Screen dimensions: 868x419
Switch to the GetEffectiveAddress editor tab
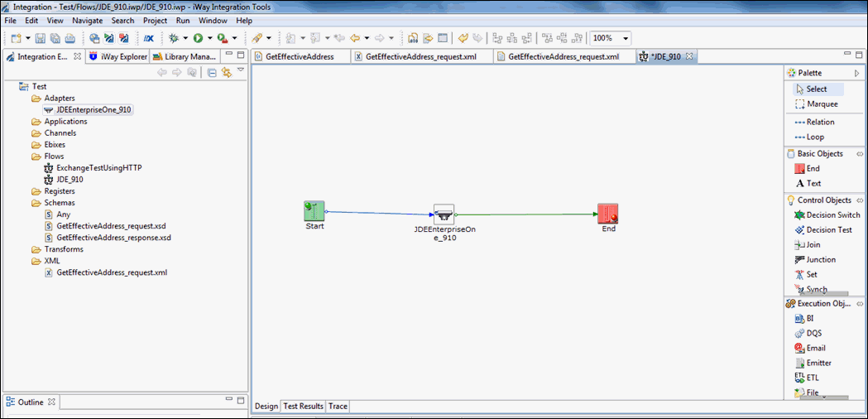pos(300,56)
